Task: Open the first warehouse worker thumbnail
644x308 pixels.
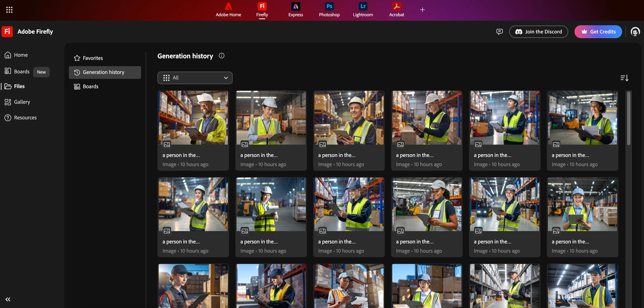Action: [193, 117]
